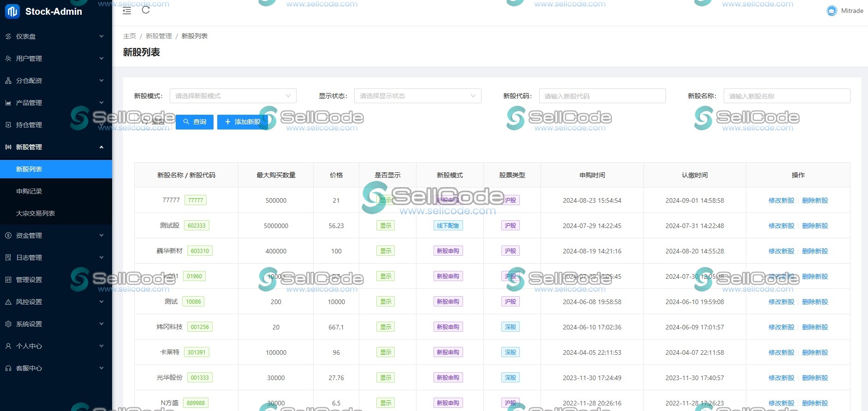The height and width of the screenshot is (411, 868).
Task: Open the 客服中心 menu
Action: (x=56, y=368)
